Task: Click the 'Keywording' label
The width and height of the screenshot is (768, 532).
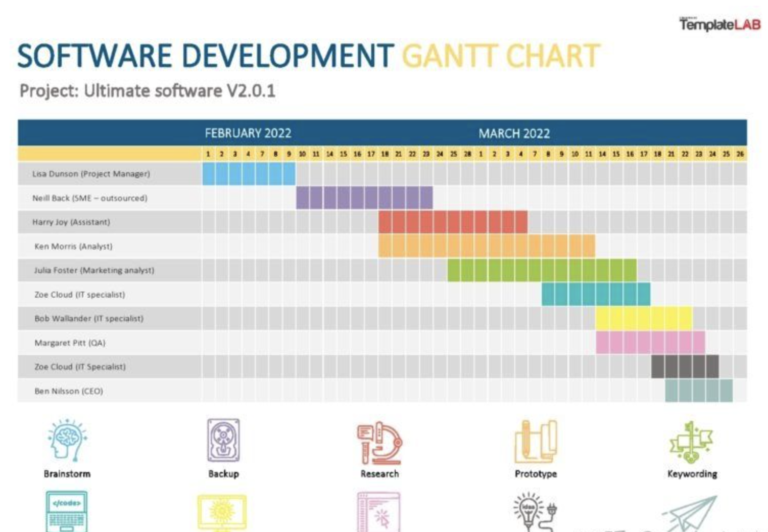Action: point(692,474)
